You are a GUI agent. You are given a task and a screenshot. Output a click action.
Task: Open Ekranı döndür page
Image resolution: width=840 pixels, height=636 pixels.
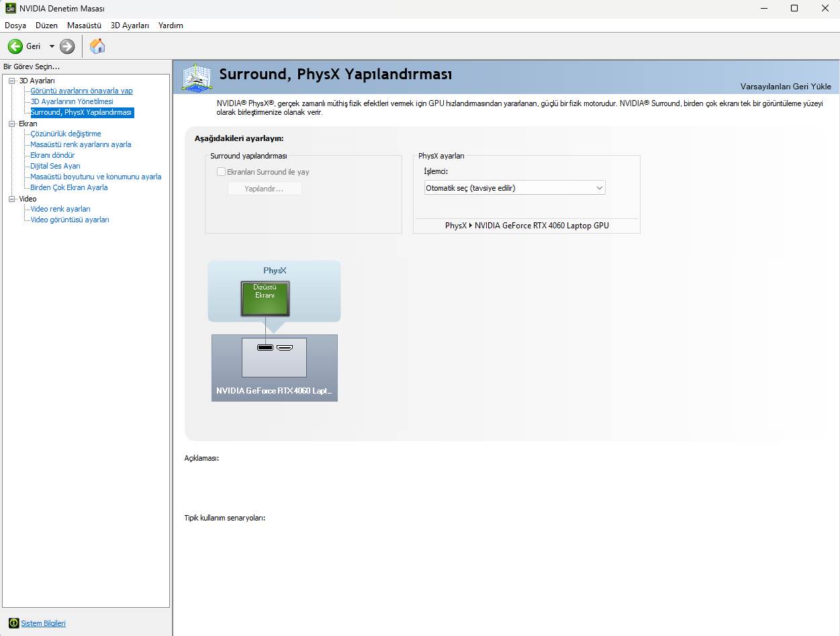point(52,155)
